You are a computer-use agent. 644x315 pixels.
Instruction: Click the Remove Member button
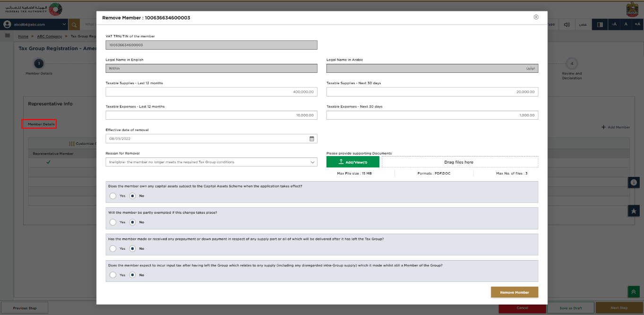pos(515,292)
